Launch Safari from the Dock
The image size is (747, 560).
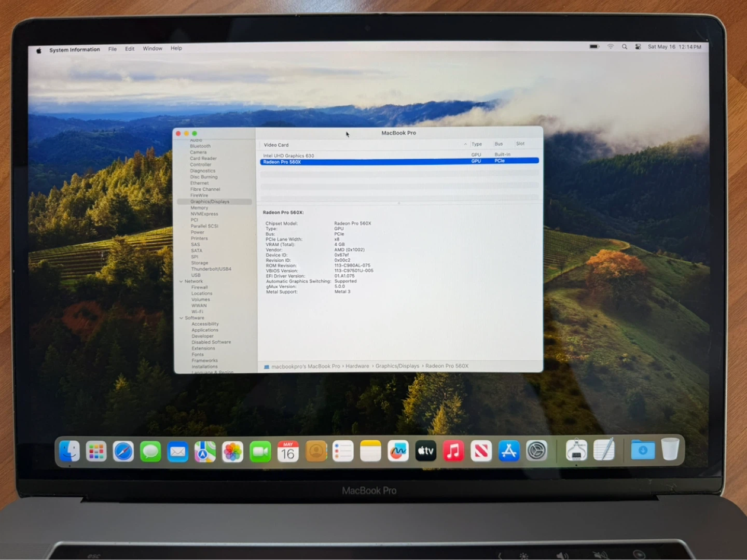pos(123,451)
